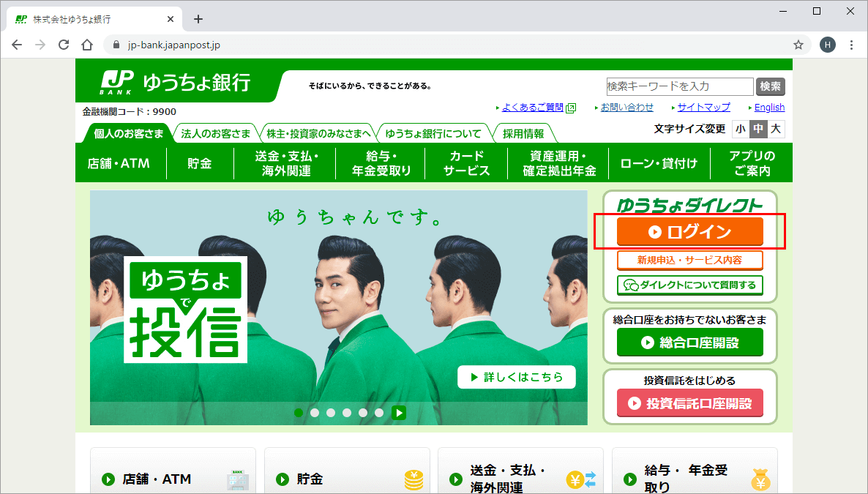Screen dimensions: 868x494
Task: Set text size to 大
Action: tap(776, 129)
